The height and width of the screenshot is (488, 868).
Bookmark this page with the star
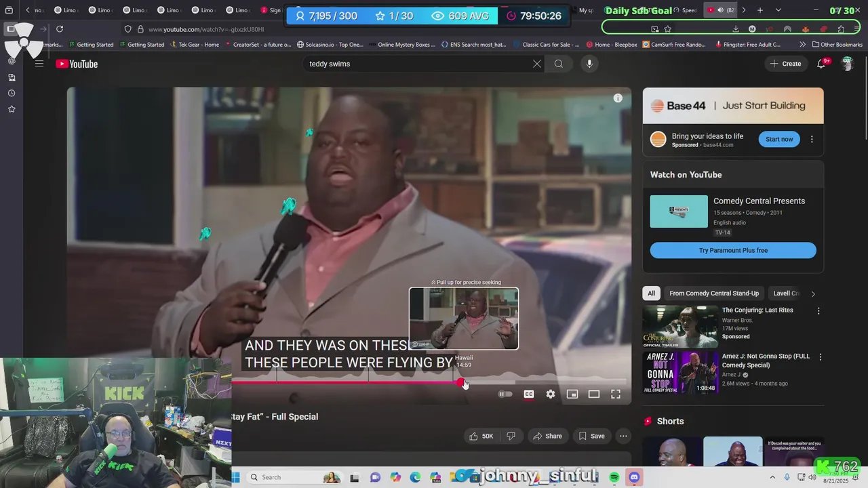point(668,29)
